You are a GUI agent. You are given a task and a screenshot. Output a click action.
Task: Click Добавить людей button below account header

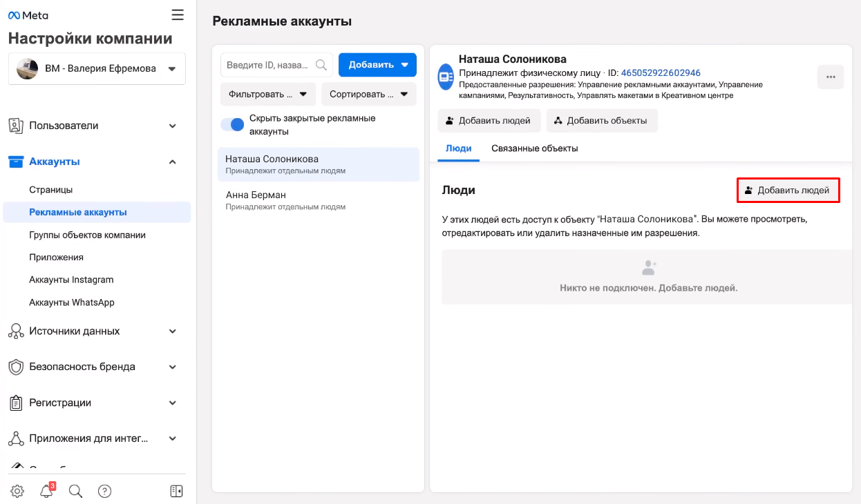click(x=489, y=121)
